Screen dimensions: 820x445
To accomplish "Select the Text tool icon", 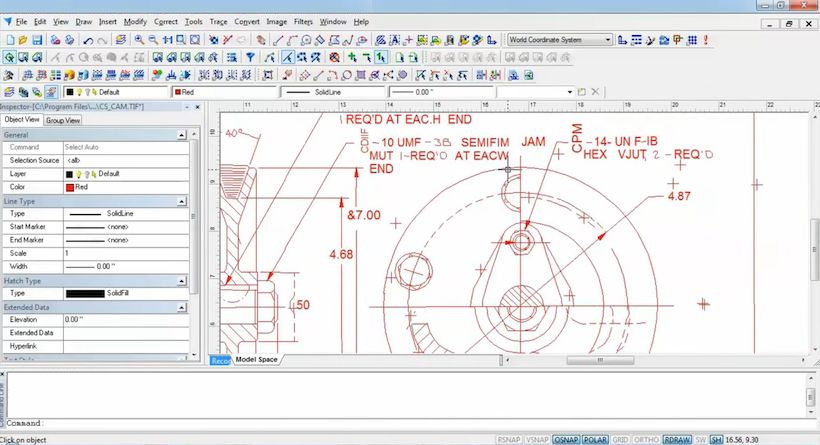I will [x=394, y=40].
